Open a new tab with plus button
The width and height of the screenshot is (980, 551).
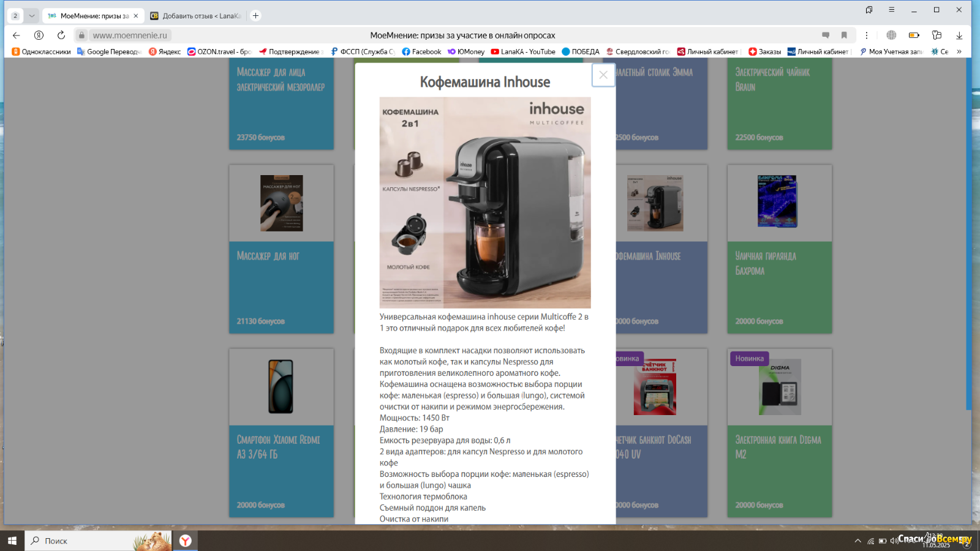(255, 16)
